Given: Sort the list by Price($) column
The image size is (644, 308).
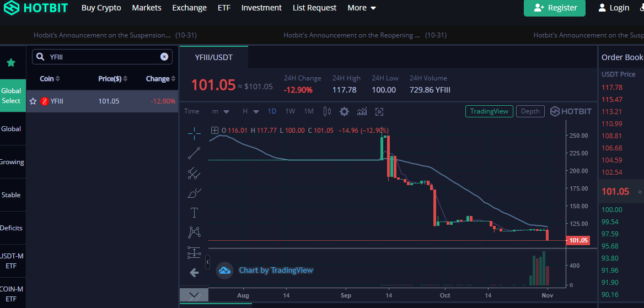Looking at the screenshot, I should (113, 78).
